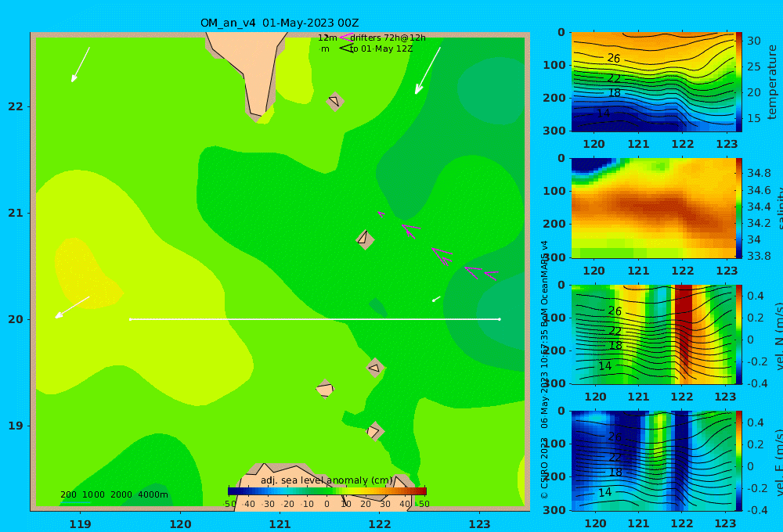Click the 0.4 tick on the vel. N color bar
Screen dimensions: 783x532
(756, 296)
